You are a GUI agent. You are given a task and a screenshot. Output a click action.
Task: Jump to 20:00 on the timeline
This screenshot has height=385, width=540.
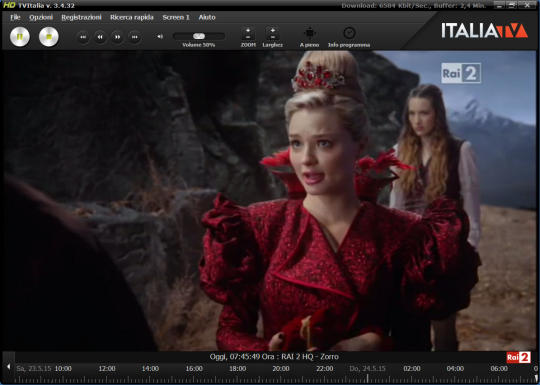point(281,368)
